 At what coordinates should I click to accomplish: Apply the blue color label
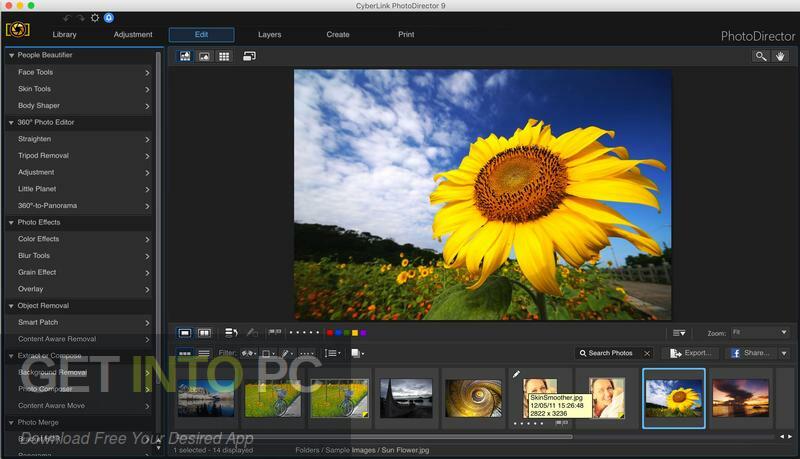(x=338, y=333)
